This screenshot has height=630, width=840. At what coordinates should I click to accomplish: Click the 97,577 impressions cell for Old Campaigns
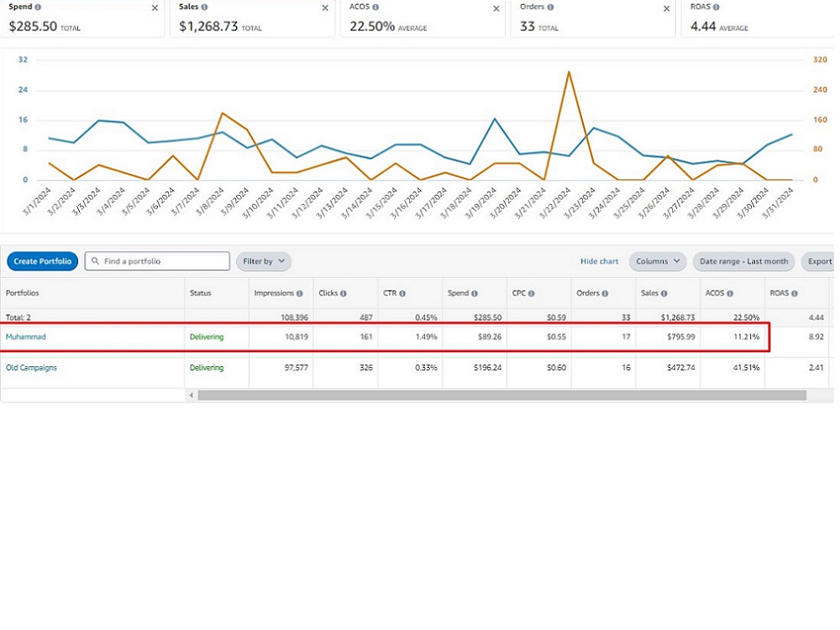click(x=297, y=368)
